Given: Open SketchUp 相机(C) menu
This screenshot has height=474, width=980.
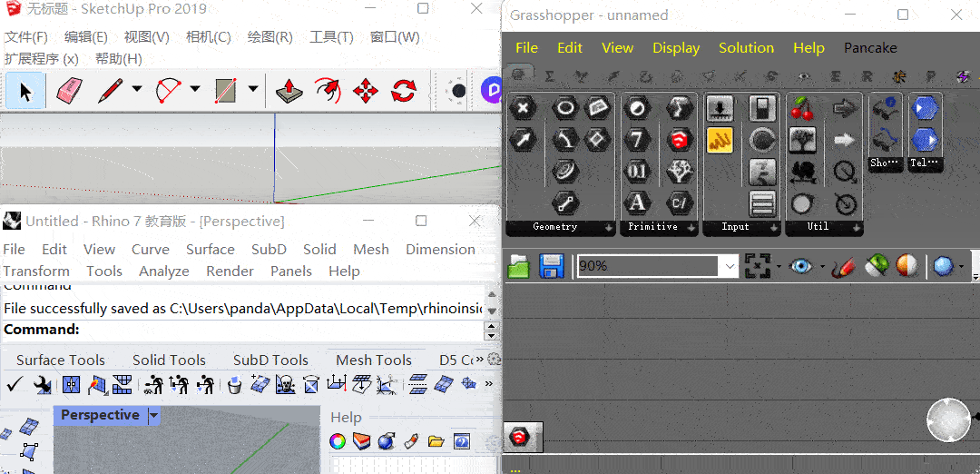Looking at the screenshot, I should coord(208,37).
